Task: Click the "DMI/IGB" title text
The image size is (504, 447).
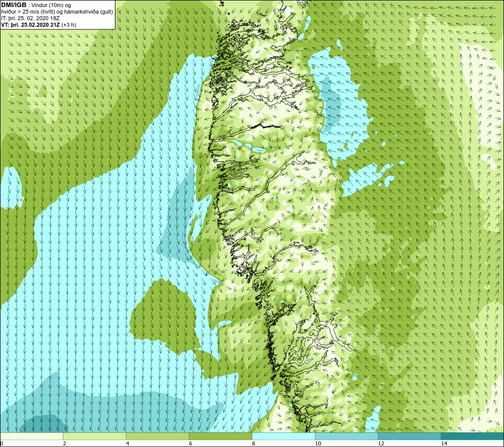Action: [14, 5]
